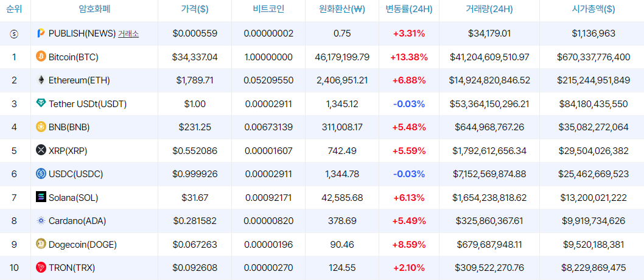Select XRP volume $1,792,612,656.34
This screenshot has width=644, height=280.
(x=489, y=151)
